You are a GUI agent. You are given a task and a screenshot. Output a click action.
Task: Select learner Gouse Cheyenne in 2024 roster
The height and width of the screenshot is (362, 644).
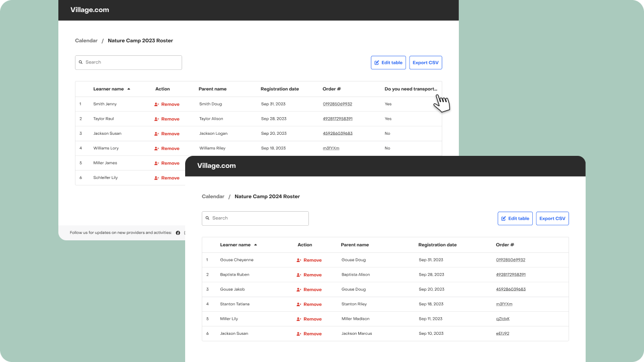[x=237, y=260]
